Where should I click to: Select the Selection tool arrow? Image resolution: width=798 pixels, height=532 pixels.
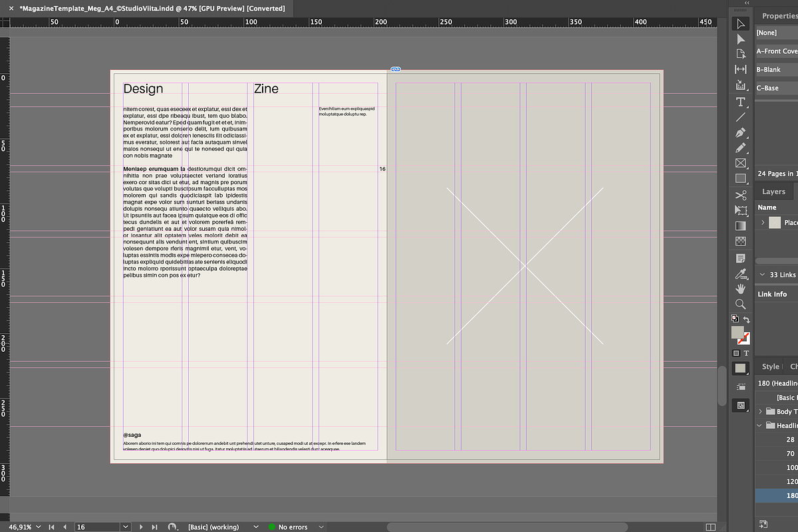pyautogui.click(x=740, y=24)
